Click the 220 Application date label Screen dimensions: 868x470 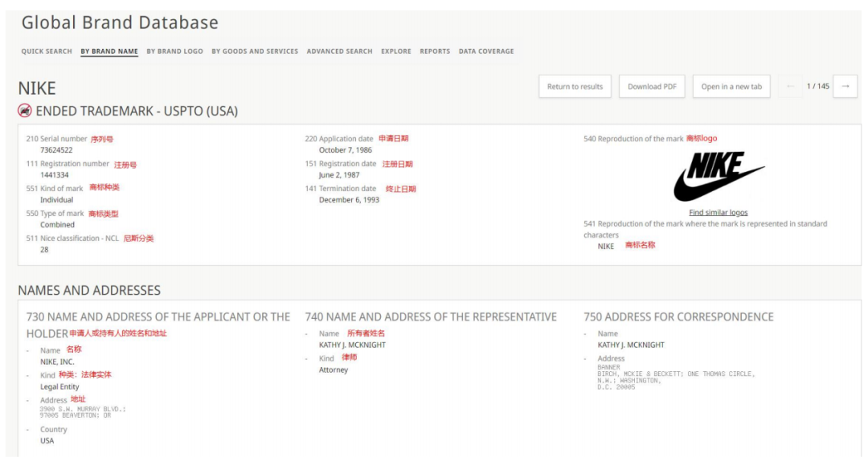(339, 139)
